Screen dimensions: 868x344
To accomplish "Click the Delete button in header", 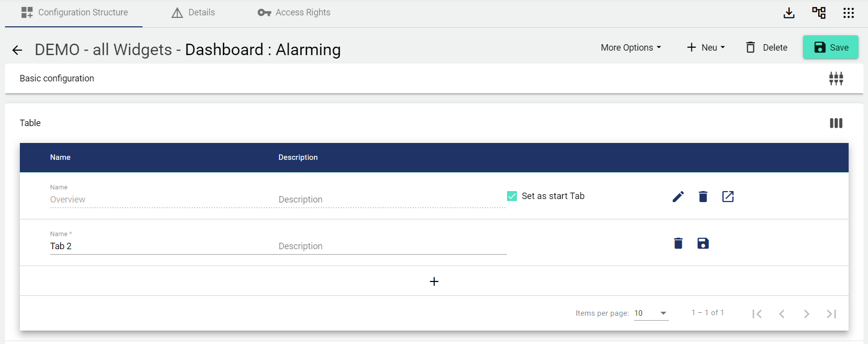I will 767,48.
